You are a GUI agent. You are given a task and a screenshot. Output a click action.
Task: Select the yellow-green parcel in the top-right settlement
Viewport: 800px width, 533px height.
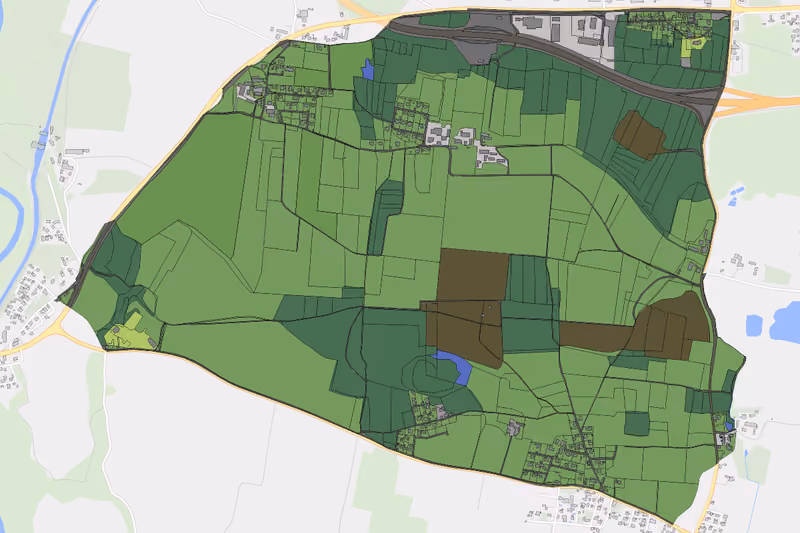point(693,46)
